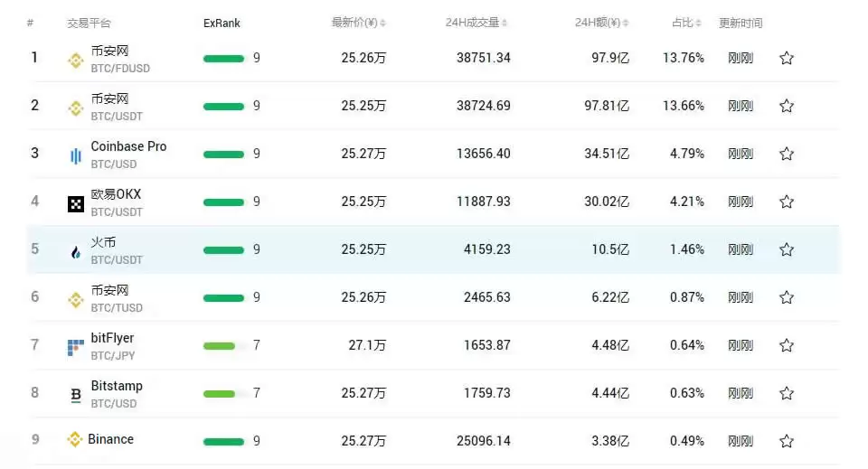Click the Coinbase Pro exchange logo icon
The height and width of the screenshot is (469, 868).
76,155
